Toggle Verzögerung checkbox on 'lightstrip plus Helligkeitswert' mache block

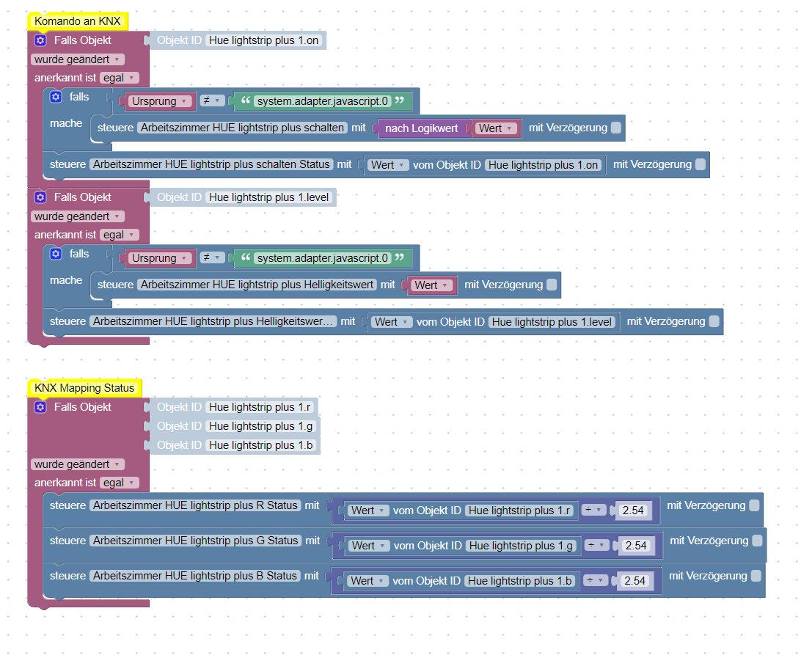point(552,285)
